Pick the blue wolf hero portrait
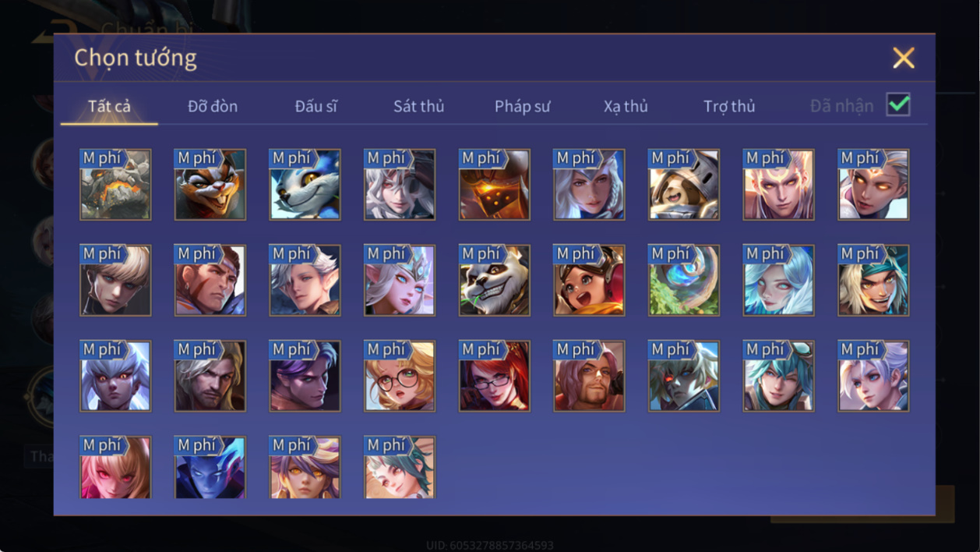The image size is (980, 552). pyautogui.click(x=305, y=184)
